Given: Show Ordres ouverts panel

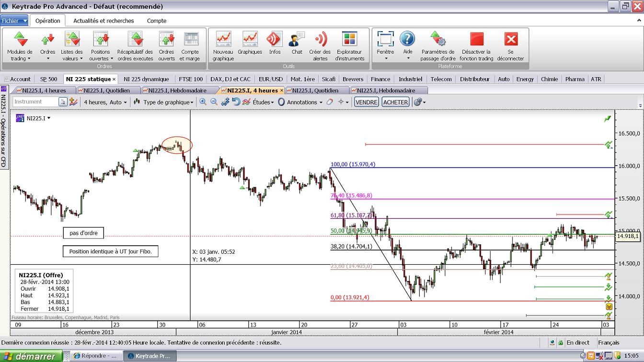Looking at the screenshot, I should click(166, 46).
